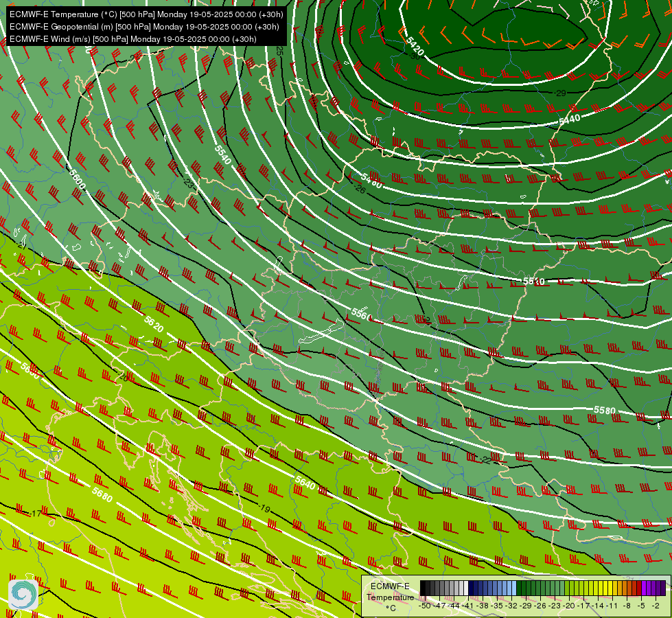Click the -26 isotherm label on the map
This screenshot has width=672, height=618.
tap(360, 189)
